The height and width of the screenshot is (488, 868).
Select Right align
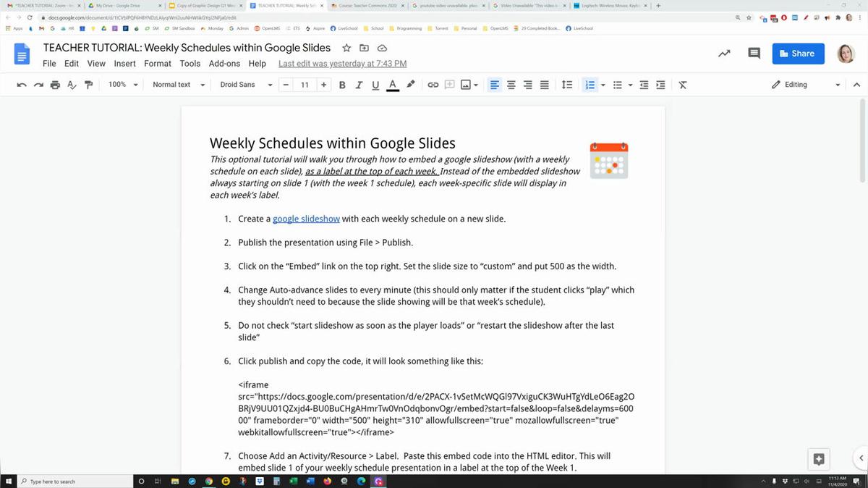(528, 85)
